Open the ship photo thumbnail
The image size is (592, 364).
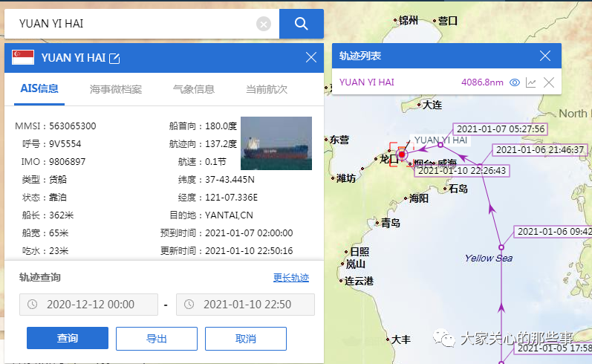coord(276,143)
